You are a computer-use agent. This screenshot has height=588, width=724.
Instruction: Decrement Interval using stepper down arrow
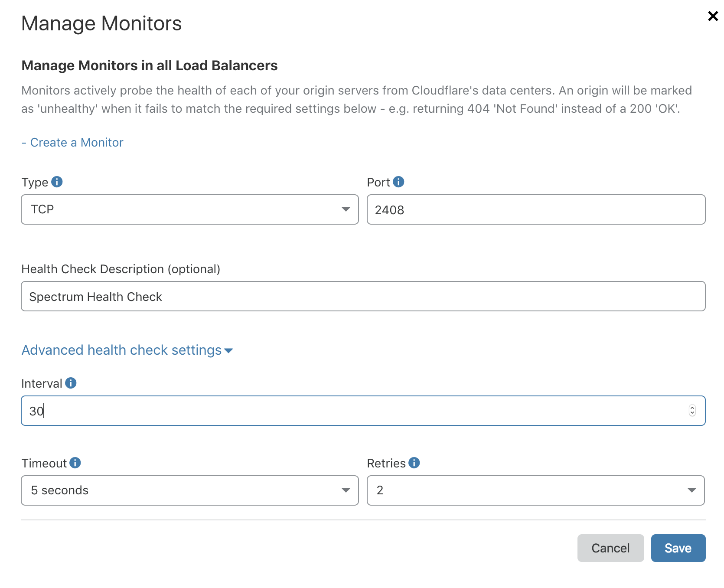click(692, 413)
